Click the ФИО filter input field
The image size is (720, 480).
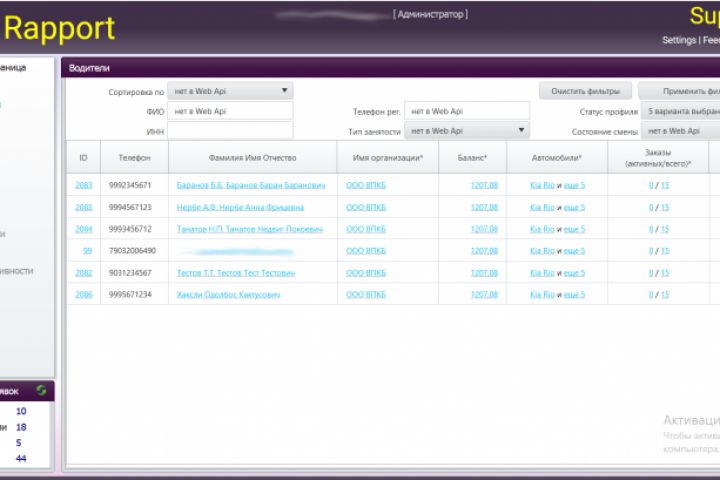click(x=230, y=111)
